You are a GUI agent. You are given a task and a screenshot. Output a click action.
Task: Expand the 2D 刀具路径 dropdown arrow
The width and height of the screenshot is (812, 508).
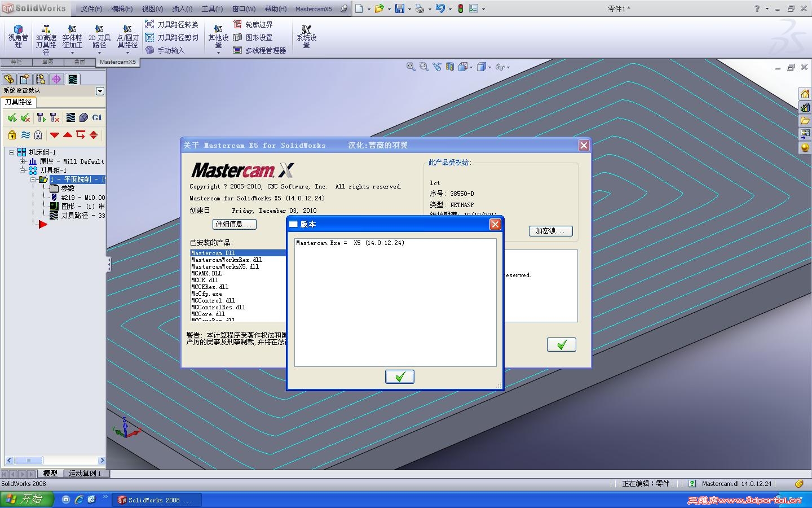point(99,53)
